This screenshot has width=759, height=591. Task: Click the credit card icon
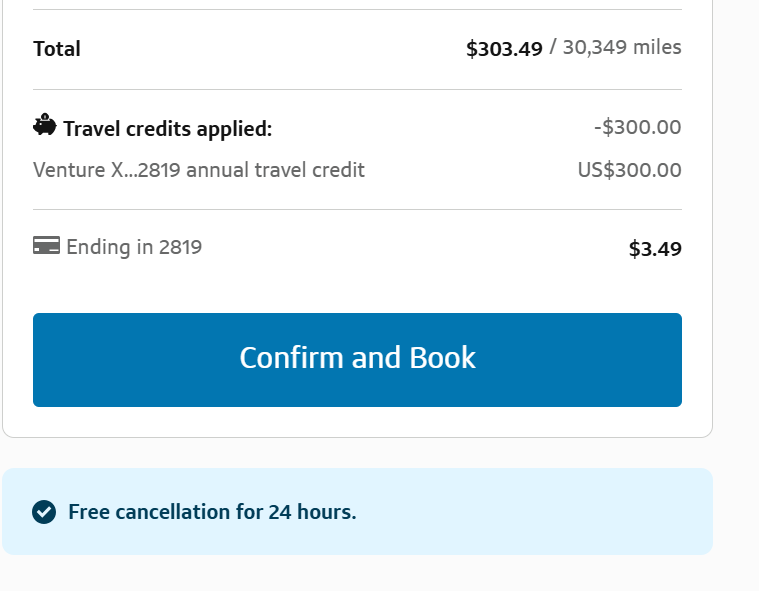[46, 246]
